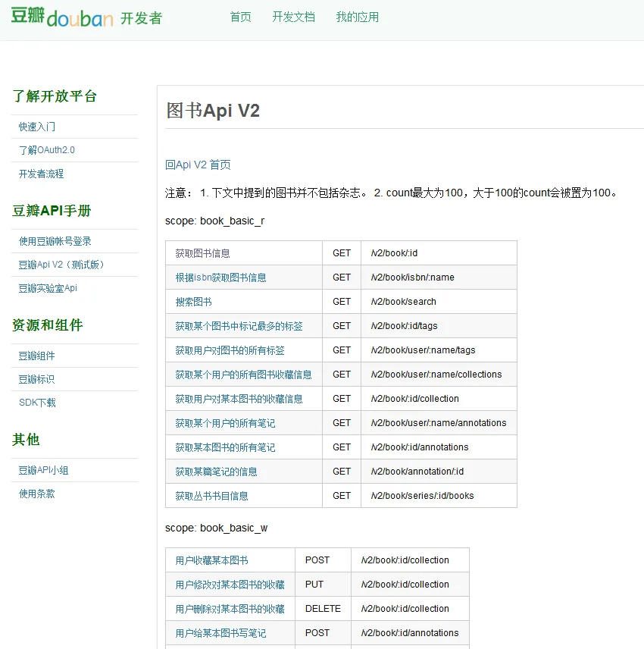
Task: Open 用户修改对某本图书的收藏 link
Action: [230, 585]
